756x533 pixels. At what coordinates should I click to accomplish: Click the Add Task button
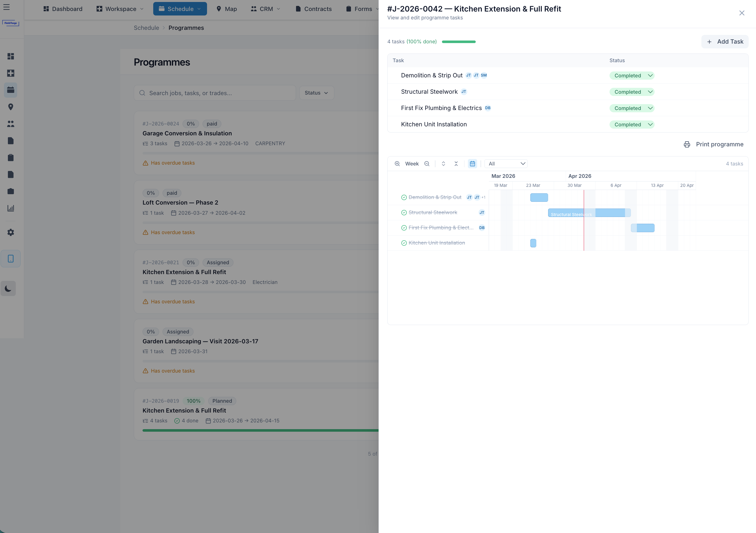tap(725, 41)
